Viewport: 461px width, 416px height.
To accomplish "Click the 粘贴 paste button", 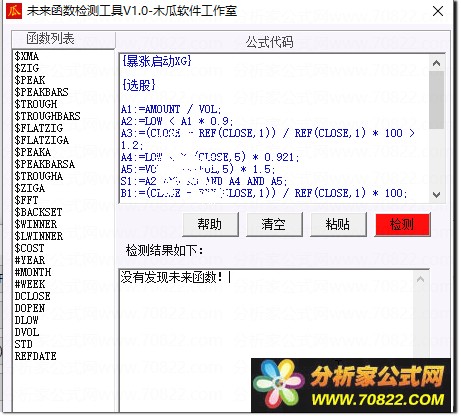I will coord(338,225).
